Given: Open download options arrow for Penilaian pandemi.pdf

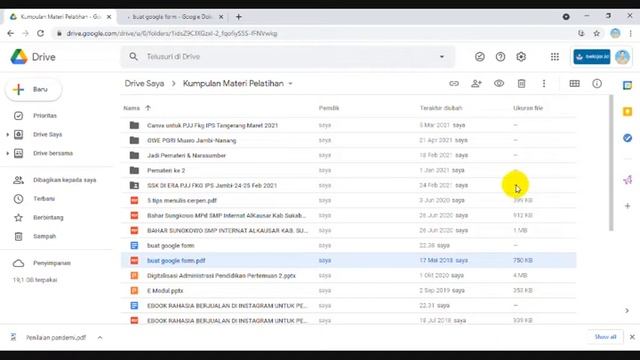Looking at the screenshot, I should (100, 338).
